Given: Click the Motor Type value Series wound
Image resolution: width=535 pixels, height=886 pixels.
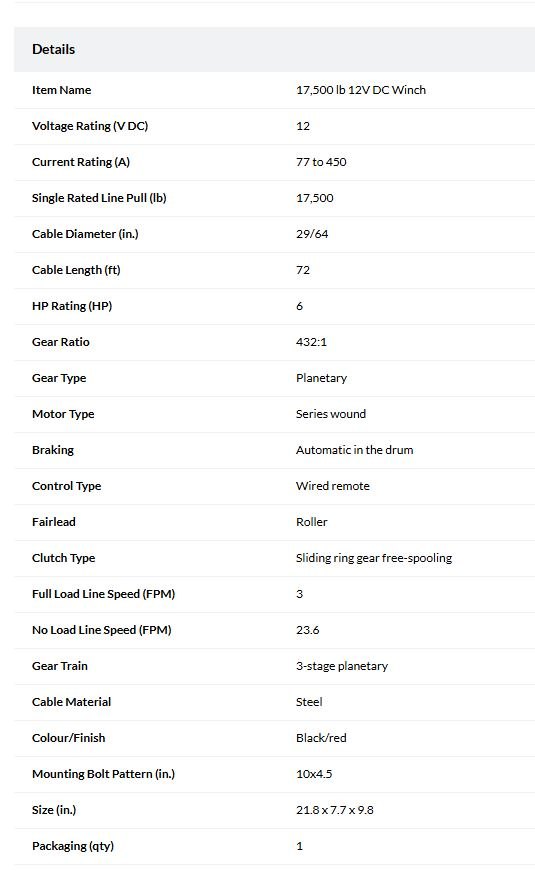Looking at the screenshot, I should click(331, 414).
